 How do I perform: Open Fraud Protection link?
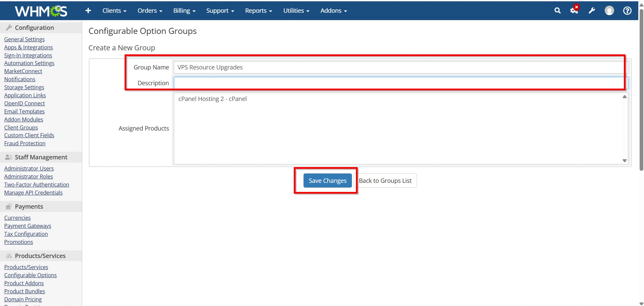[x=25, y=143]
